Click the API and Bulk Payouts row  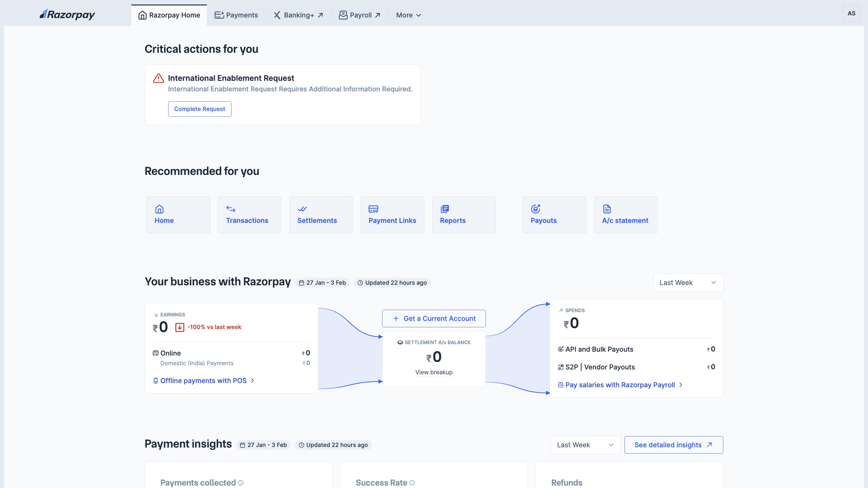click(636, 349)
